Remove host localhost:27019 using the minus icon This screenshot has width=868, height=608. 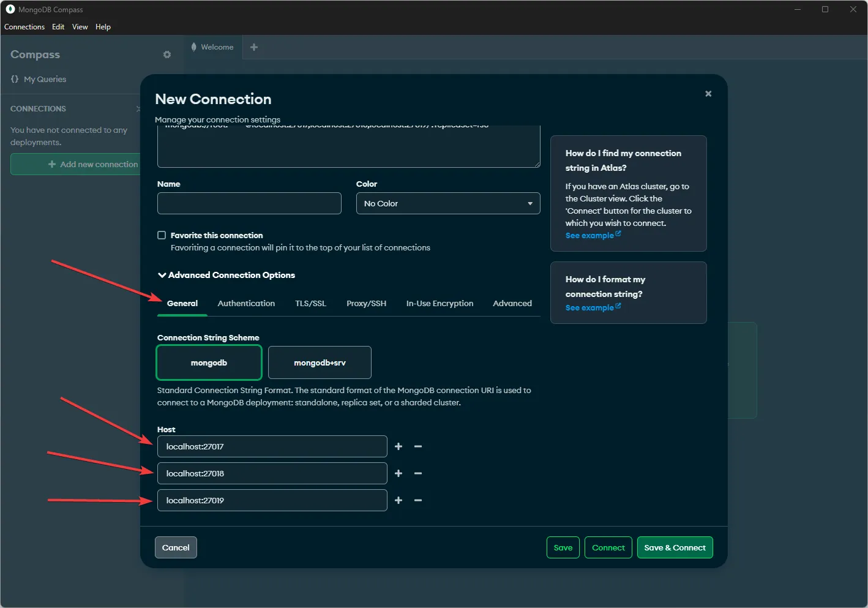tap(419, 500)
